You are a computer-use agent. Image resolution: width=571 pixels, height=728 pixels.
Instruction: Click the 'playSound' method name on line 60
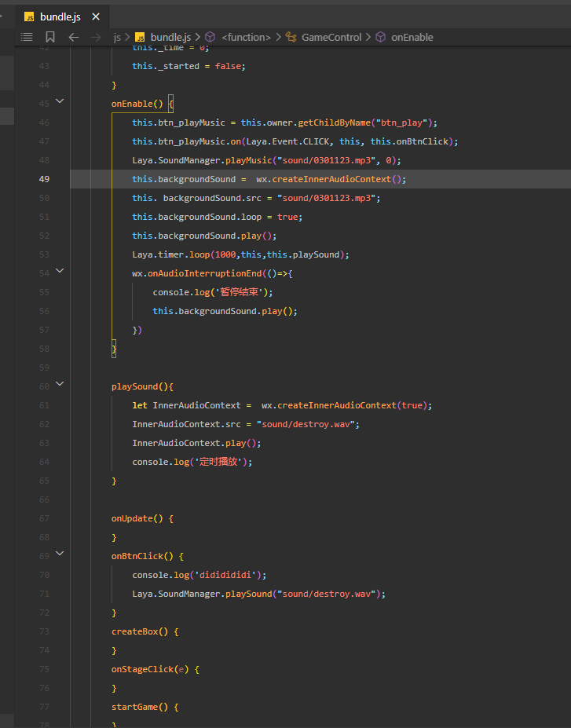click(x=134, y=386)
